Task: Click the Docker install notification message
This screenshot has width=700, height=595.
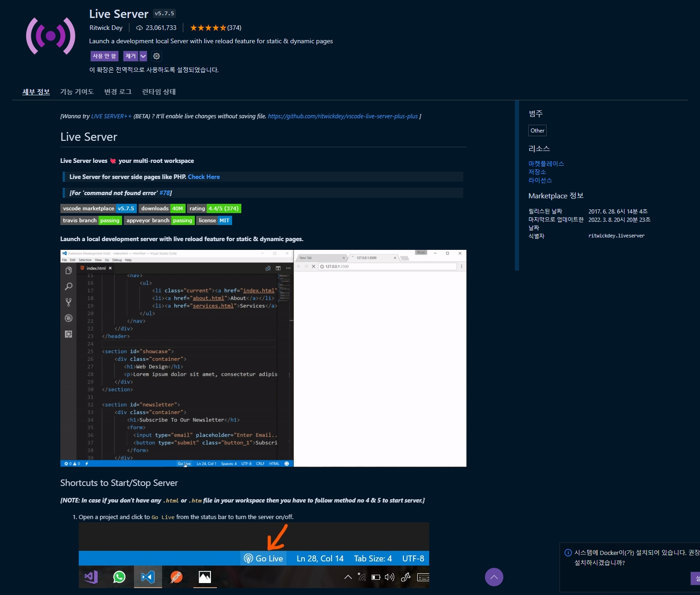Action: [x=636, y=558]
